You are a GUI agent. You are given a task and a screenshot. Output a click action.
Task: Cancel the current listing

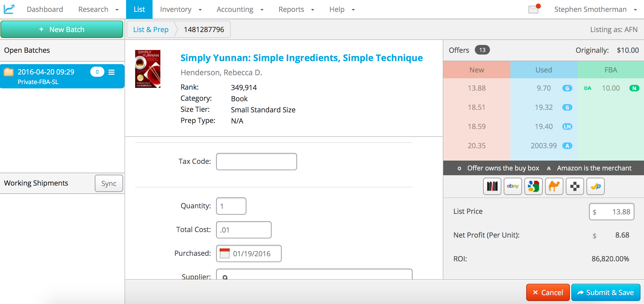[x=548, y=292]
